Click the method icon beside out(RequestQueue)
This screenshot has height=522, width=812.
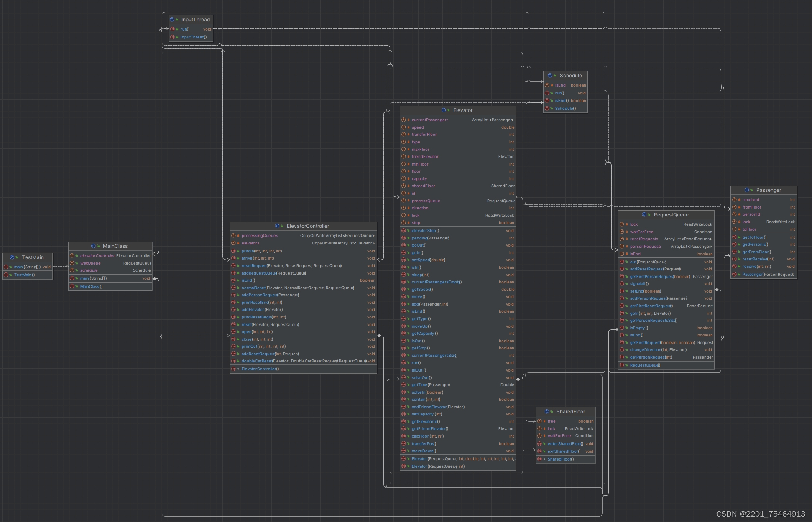tap(622, 262)
